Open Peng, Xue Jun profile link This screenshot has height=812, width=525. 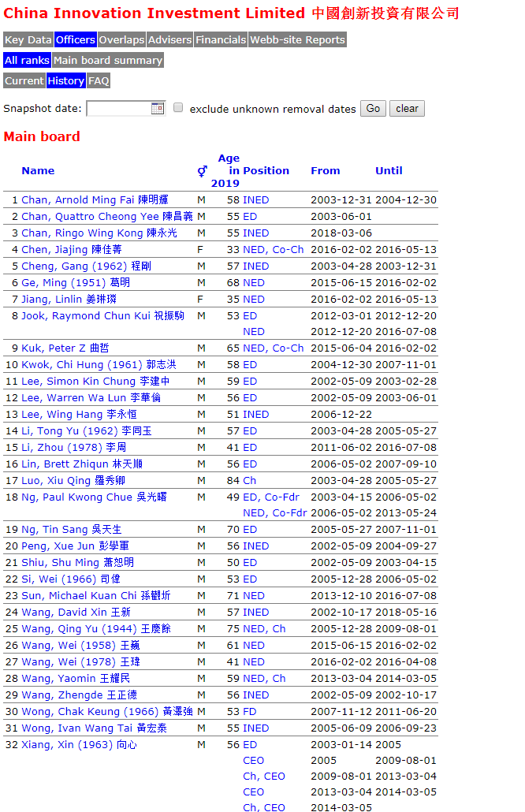(75, 546)
